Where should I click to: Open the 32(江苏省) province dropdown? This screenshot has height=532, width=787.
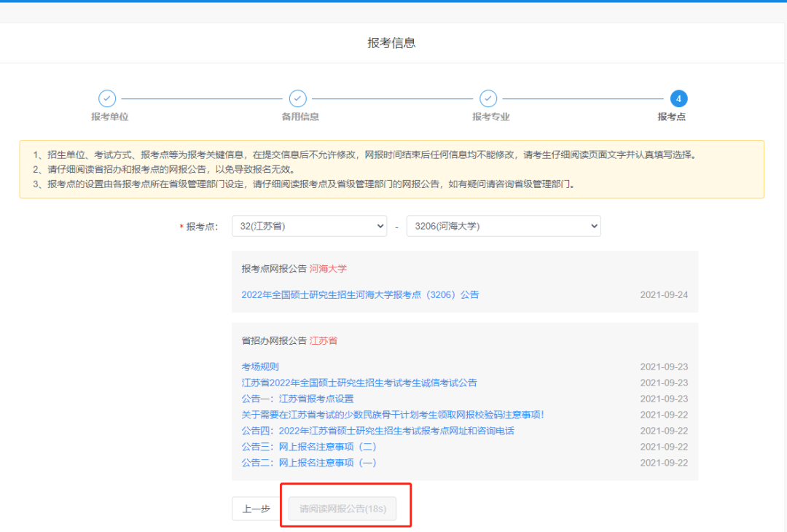point(309,227)
